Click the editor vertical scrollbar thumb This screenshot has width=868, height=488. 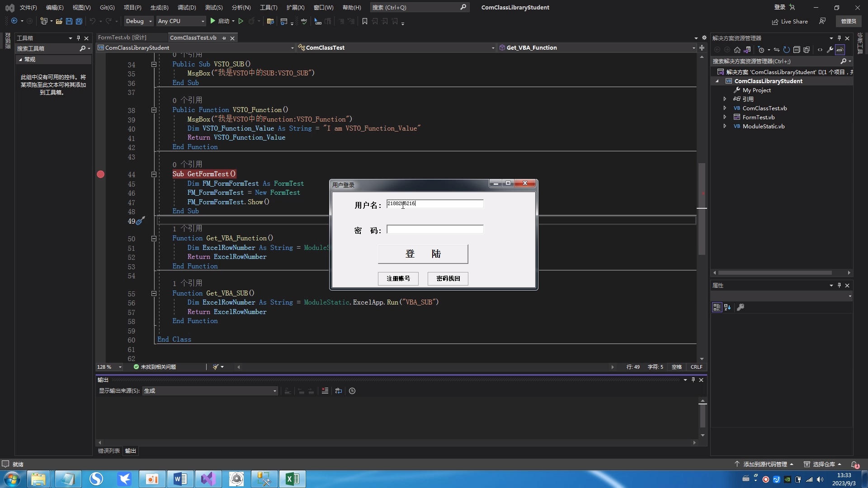click(702, 208)
